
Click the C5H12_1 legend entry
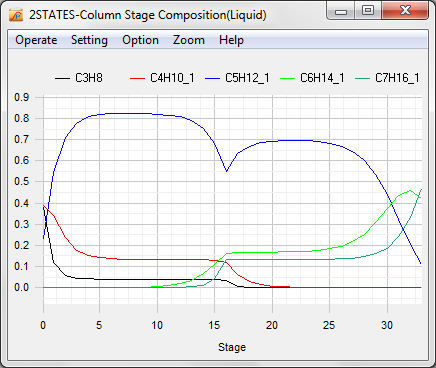click(237, 78)
